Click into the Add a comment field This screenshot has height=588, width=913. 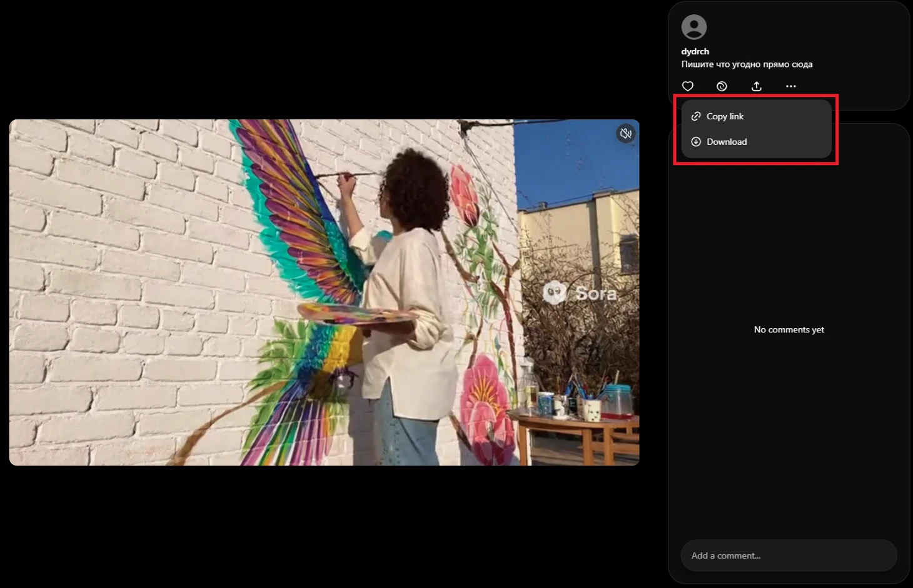click(x=788, y=556)
